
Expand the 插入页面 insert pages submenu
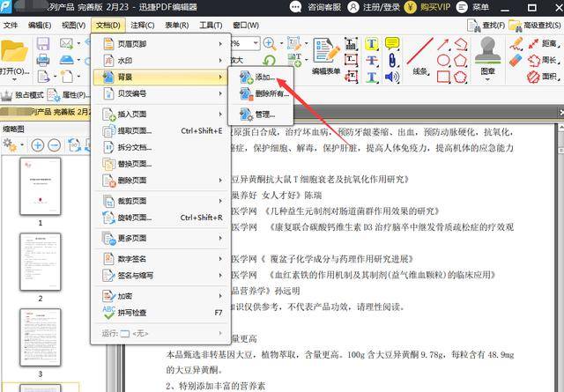pyautogui.click(x=161, y=114)
